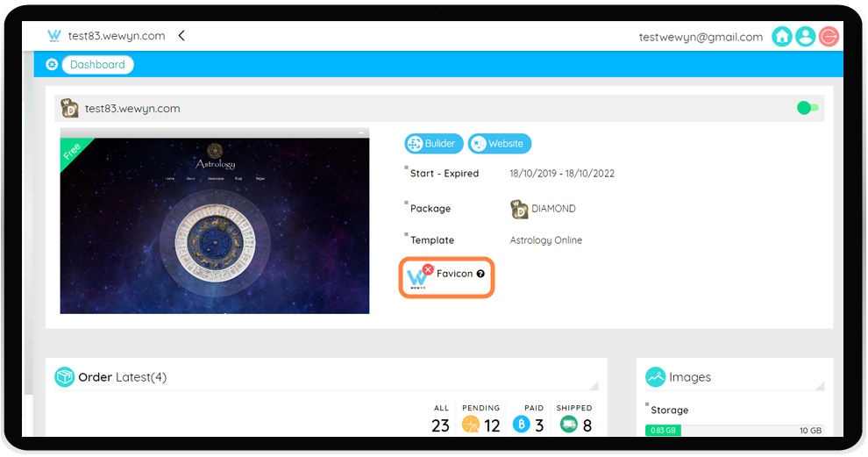
Task: Click the Astrology template preview thumbnail
Action: pyautogui.click(x=215, y=221)
